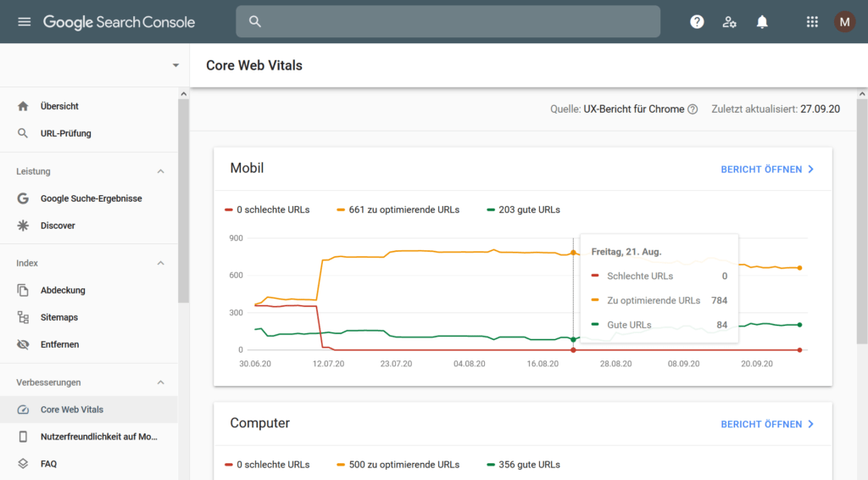Open the property selector dropdown arrow
Viewport: 868px width, 480px height.
coord(175,65)
